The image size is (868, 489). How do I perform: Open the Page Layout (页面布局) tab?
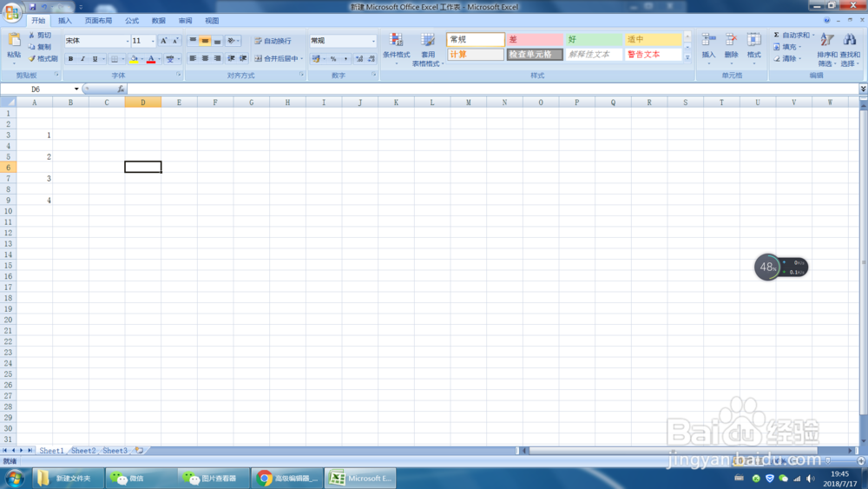[x=98, y=21]
